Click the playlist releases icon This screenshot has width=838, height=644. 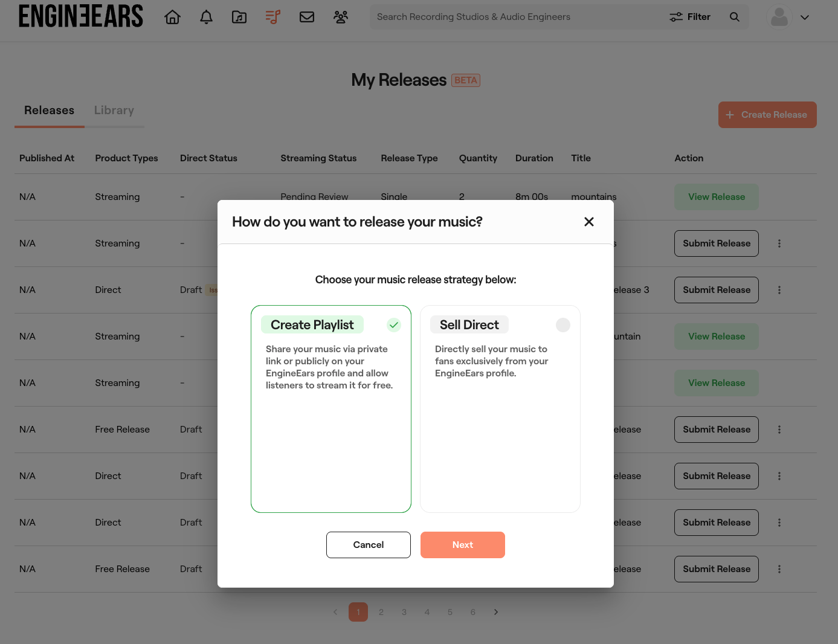pyautogui.click(x=273, y=17)
